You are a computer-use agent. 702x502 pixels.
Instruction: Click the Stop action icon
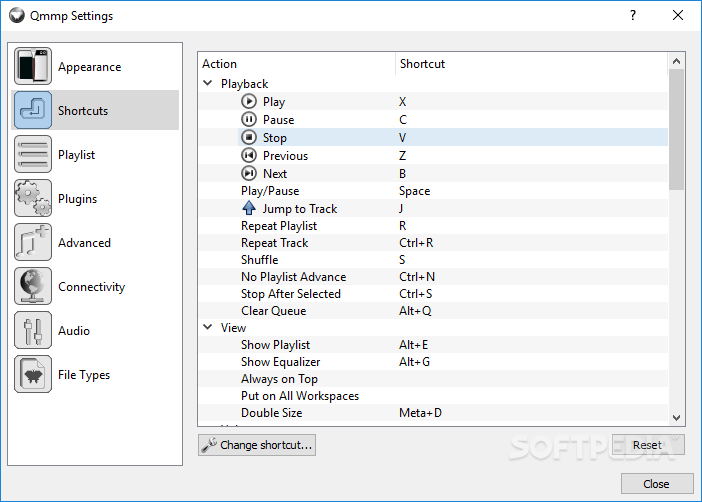coord(249,137)
